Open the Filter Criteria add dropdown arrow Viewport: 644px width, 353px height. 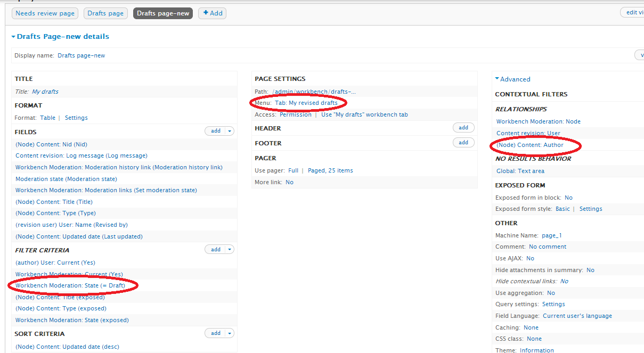(230, 250)
